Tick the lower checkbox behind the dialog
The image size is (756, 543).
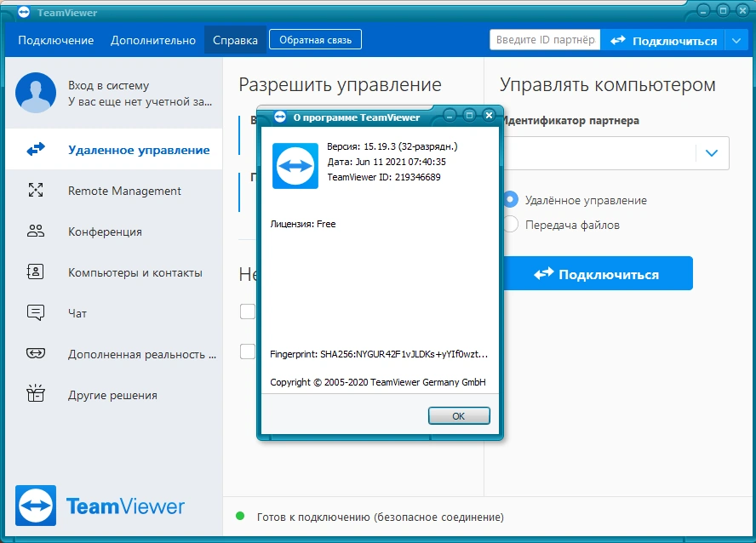point(248,352)
